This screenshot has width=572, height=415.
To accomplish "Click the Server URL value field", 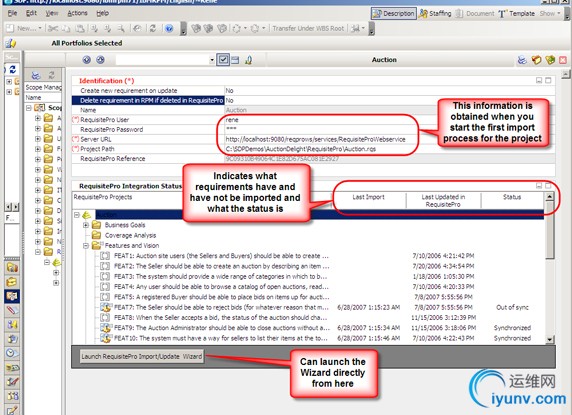I will click(x=389, y=139).
